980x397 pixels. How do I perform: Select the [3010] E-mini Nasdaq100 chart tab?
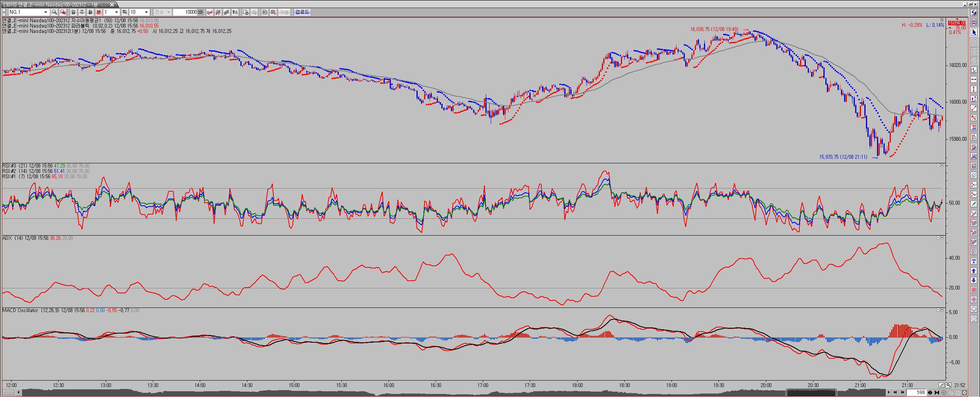(57, 5)
